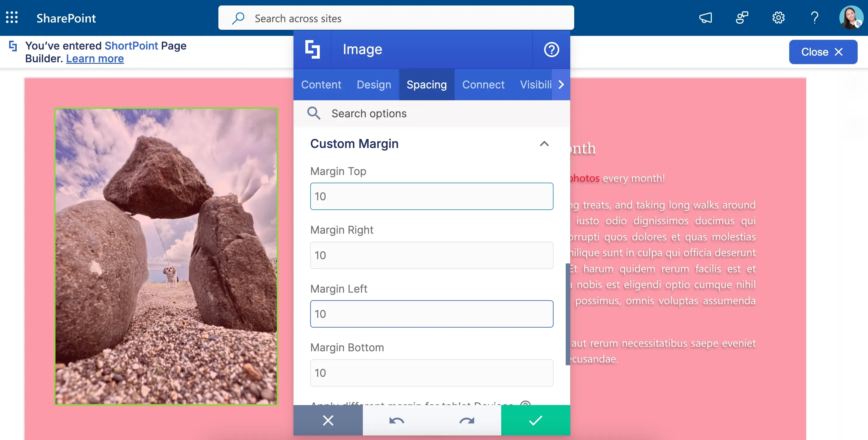Follow the Learn more link
868x440 pixels.
95,59
